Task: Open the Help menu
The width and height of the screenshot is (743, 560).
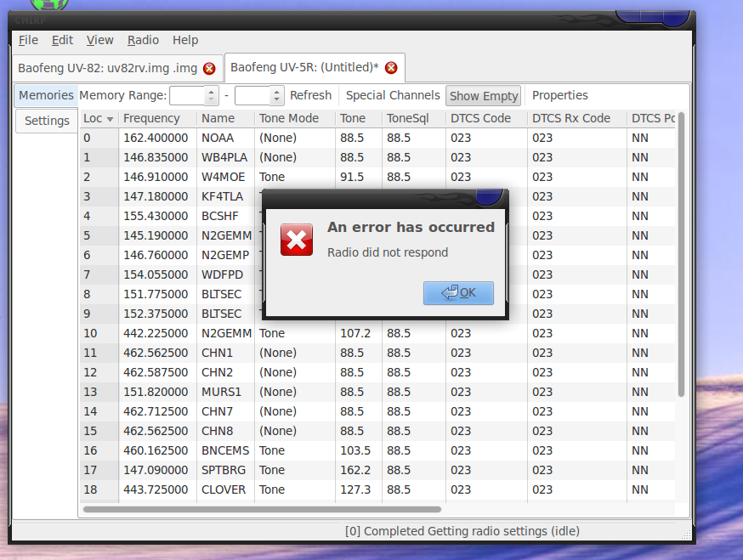Action: [185, 40]
